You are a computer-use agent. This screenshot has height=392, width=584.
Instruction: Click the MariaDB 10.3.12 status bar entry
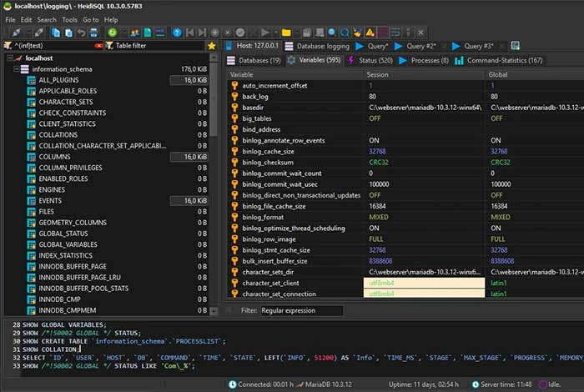(x=325, y=384)
